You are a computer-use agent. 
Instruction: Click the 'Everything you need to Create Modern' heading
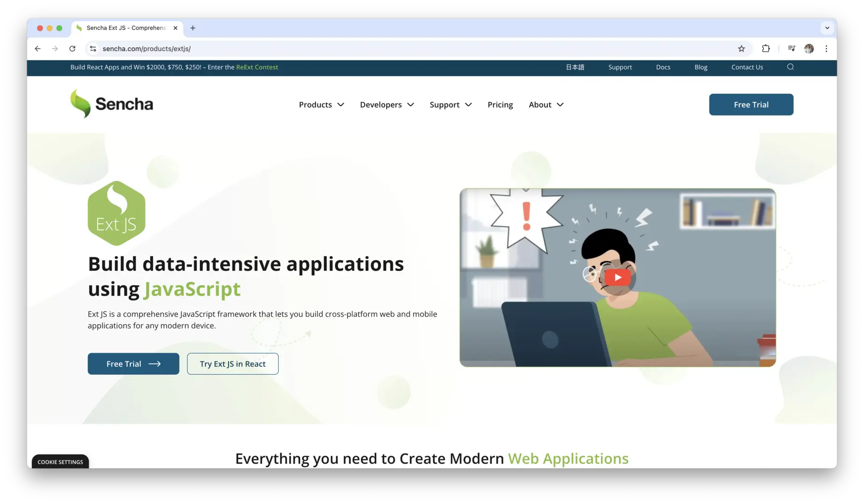click(x=369, y=459)
